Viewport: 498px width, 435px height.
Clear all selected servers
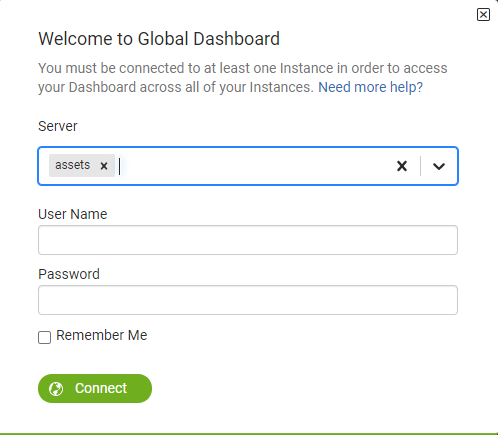pos(402,166)
